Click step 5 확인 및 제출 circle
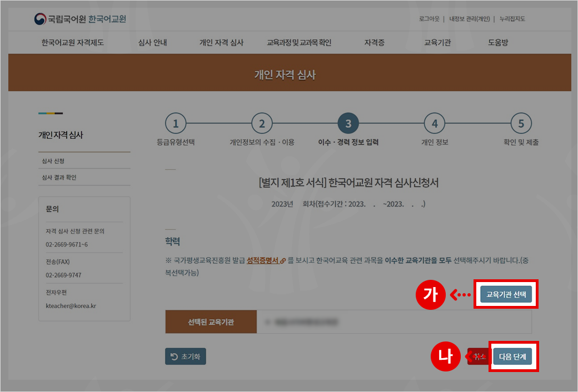This screenshot has height=392, width=578. 521,124
